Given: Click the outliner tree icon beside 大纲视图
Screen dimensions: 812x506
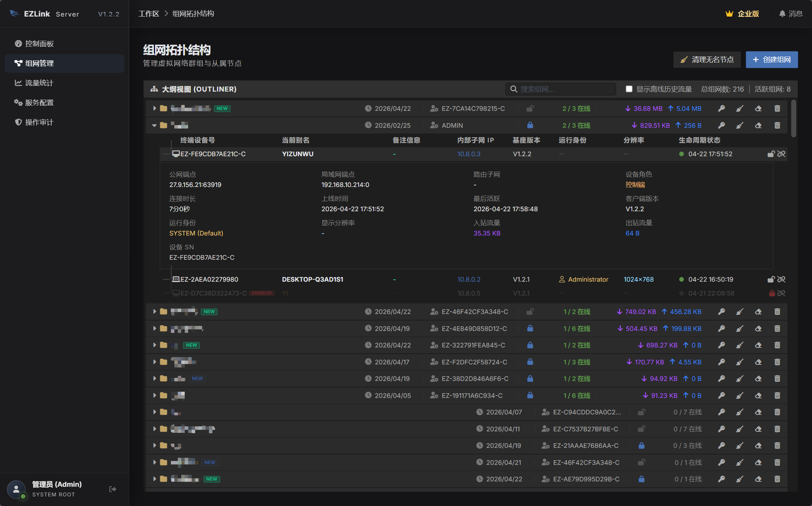Looking at the screenshot, I should point(153,89).
